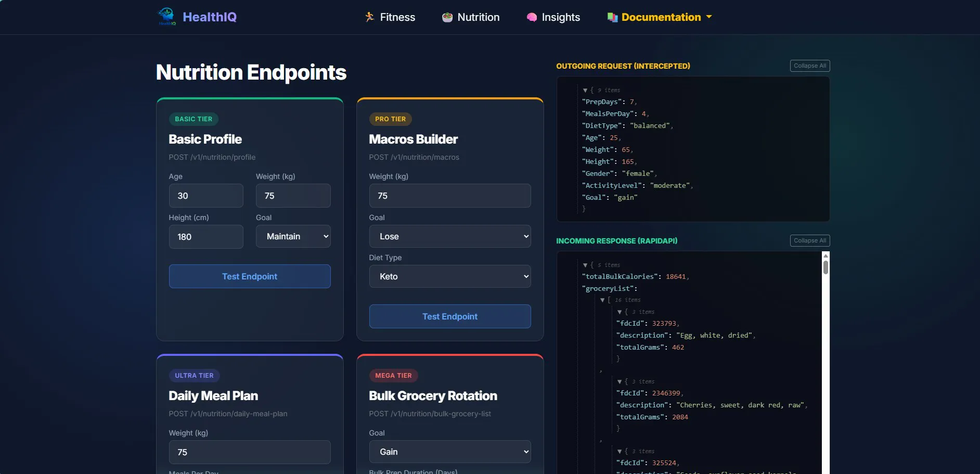Click the Bulk Grocery Rotation card title
Screen dimensions: 980x474
coord(433,396)
